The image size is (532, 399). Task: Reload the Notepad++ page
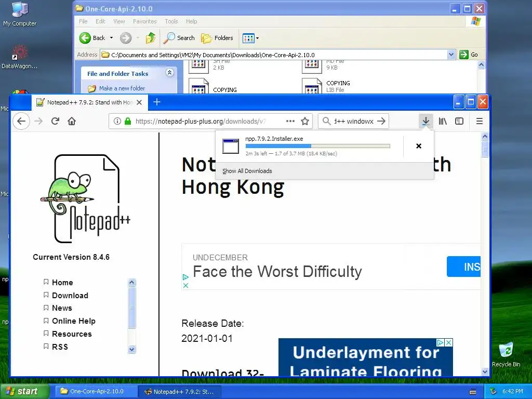click(x=55, y=121)
